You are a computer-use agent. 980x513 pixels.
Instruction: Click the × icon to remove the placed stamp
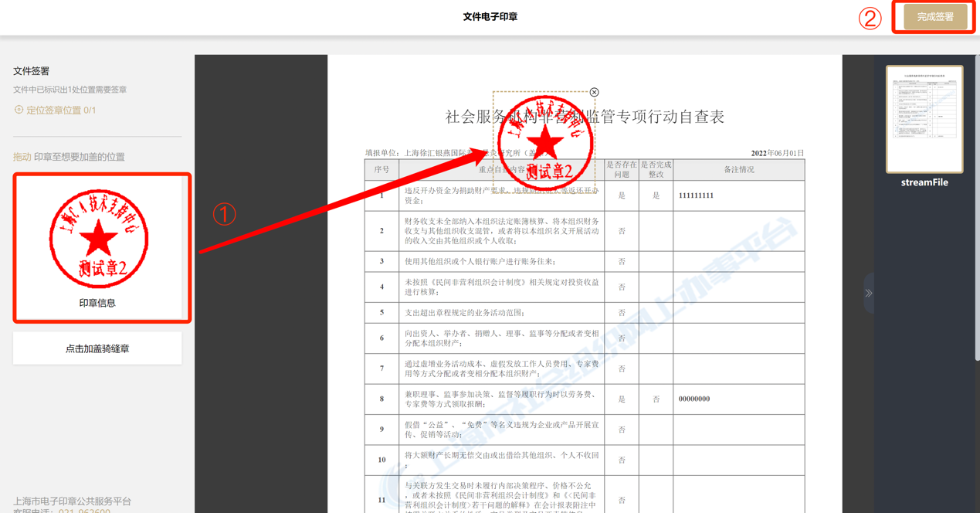click(x=594, y=92)
